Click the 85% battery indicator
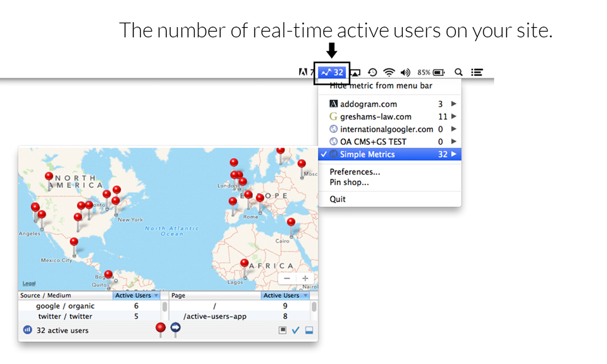Image resolution: width=607 pixels, height=364 pixels. pos(431,72)
